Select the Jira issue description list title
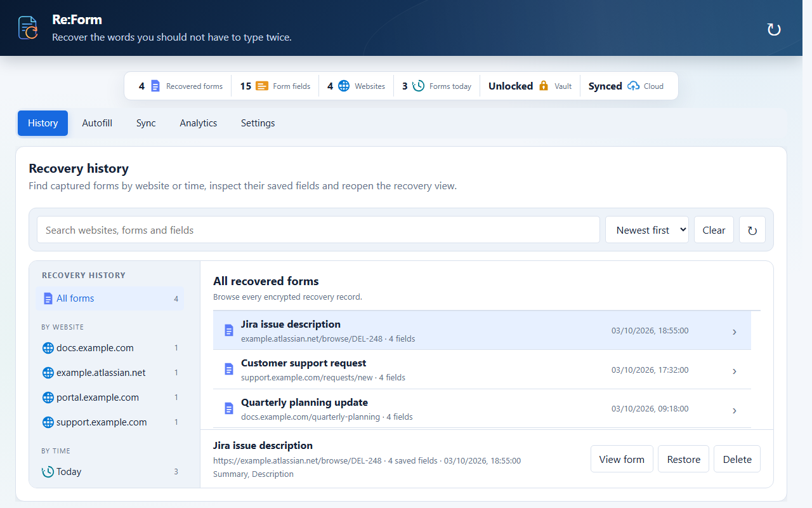This screenshot has width=812, height=508. tap(291, 324)
